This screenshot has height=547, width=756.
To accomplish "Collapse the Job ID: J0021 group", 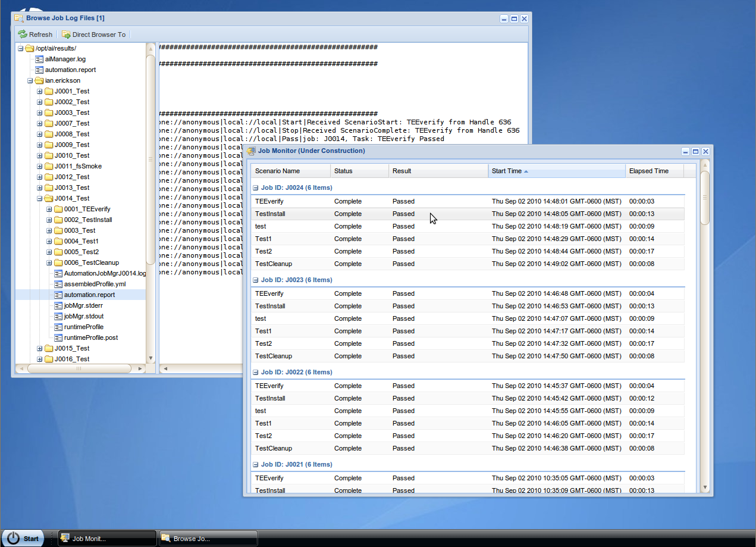I will click(256, 464).
